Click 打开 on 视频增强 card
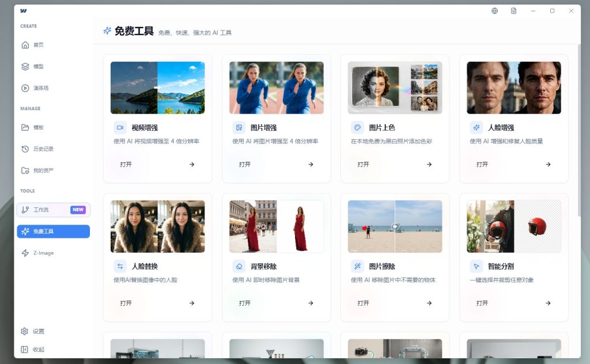Screen dimensions: 590x364 [126, 164]
